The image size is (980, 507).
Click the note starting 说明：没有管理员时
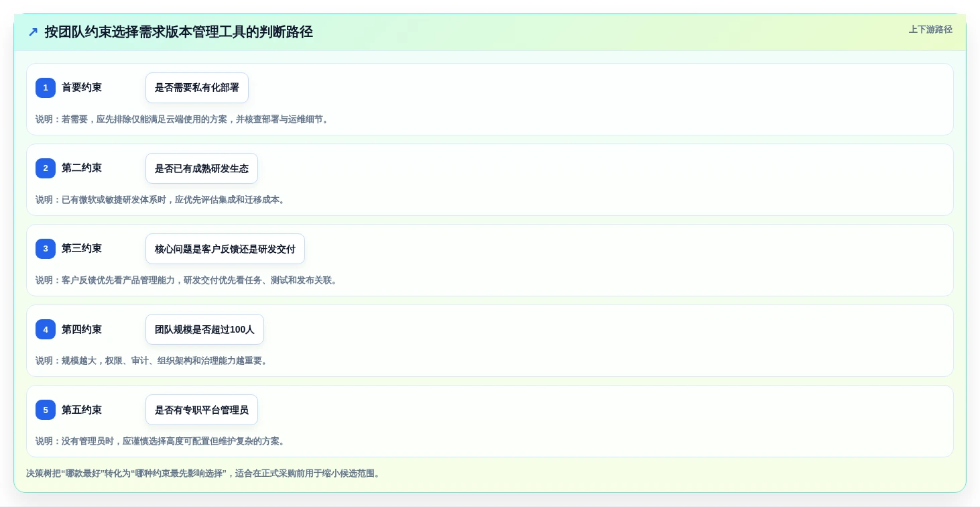pos(162,441)
